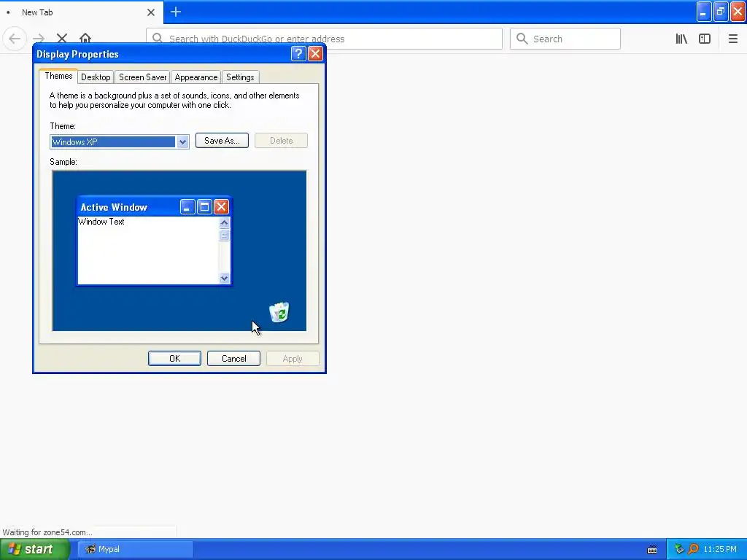Open a new tab with the plus icon
This screenshot has width=747, height=560.
[x=176, y=12]
